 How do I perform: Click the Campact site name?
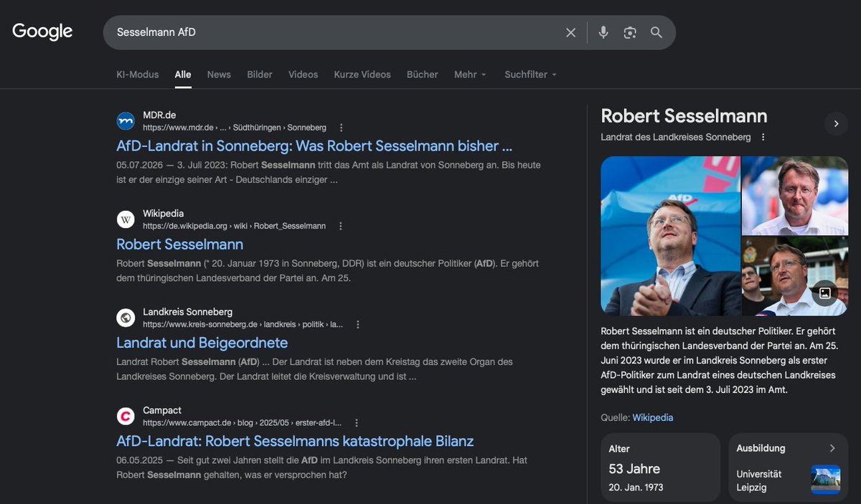point(162,410)
